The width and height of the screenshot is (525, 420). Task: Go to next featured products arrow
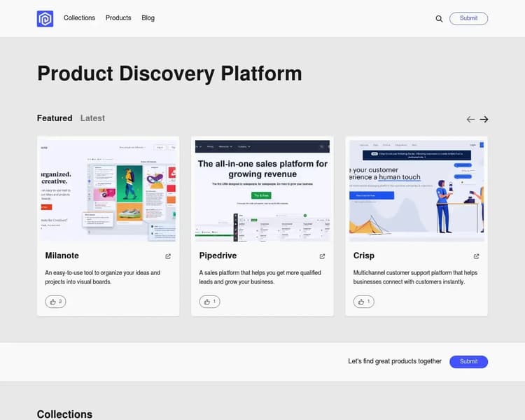[x=484, y=119]
